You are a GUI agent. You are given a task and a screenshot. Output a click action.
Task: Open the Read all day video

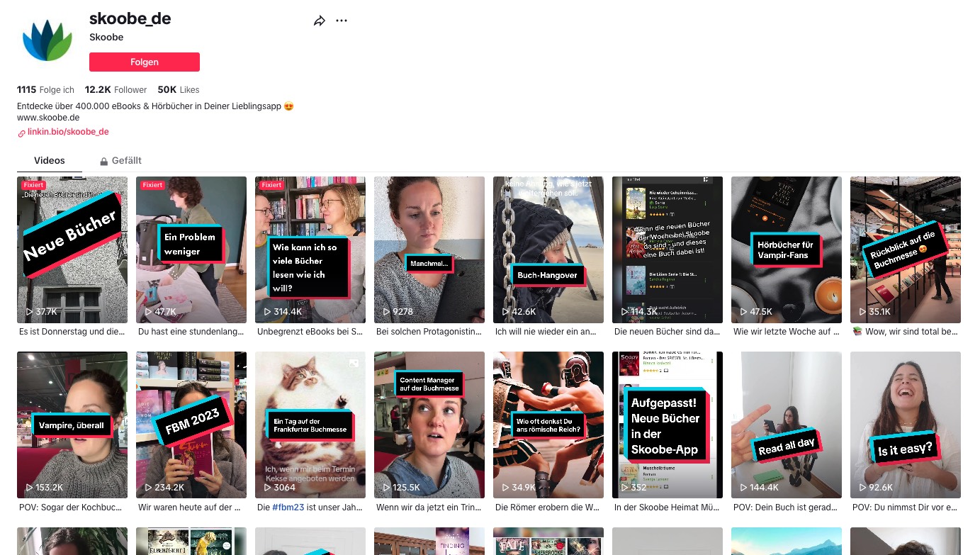coord(787,425)
